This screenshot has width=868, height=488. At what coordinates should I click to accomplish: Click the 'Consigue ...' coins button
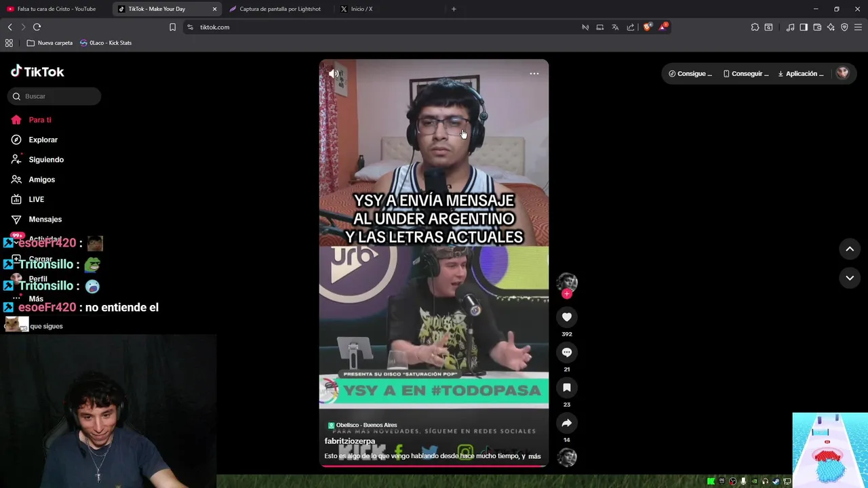[x=690, y=73]
